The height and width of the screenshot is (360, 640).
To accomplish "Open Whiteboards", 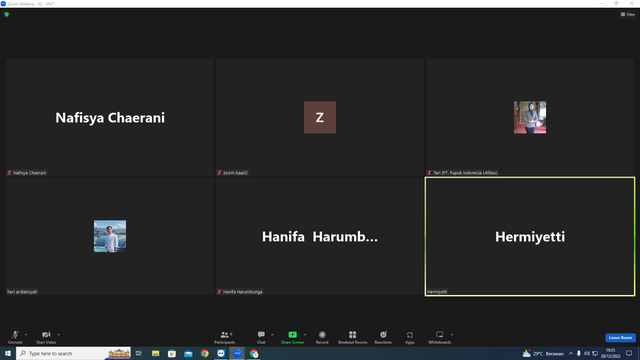I will tap(440, 337).
